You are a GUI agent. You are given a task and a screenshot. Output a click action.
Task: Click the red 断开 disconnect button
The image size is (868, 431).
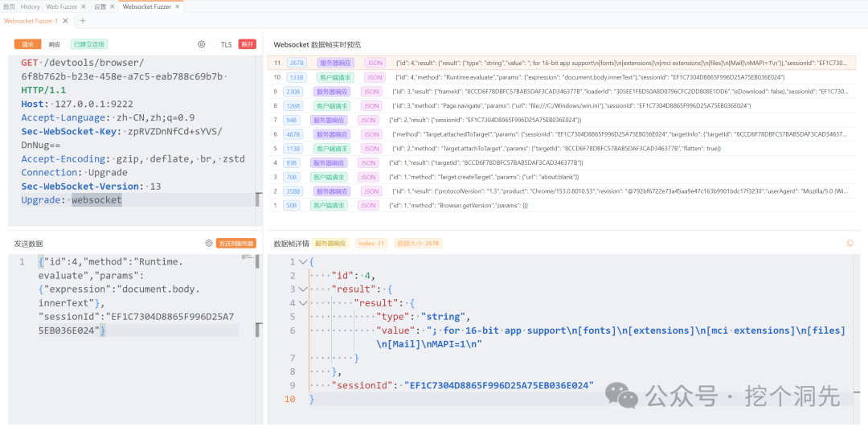pos(247,44)
